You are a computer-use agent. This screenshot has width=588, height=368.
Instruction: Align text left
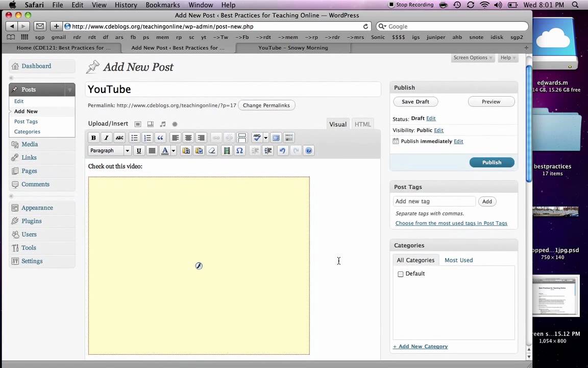[x=175, y=138]
